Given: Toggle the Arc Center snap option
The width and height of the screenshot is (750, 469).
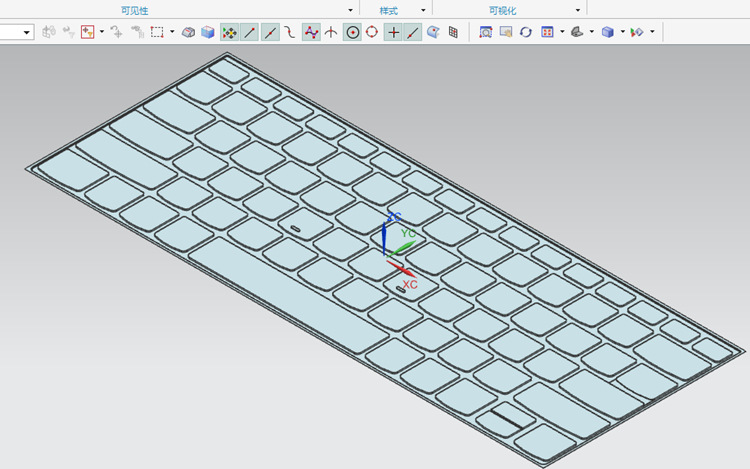Looking at the screenshot, I should (x=352, y=32).
